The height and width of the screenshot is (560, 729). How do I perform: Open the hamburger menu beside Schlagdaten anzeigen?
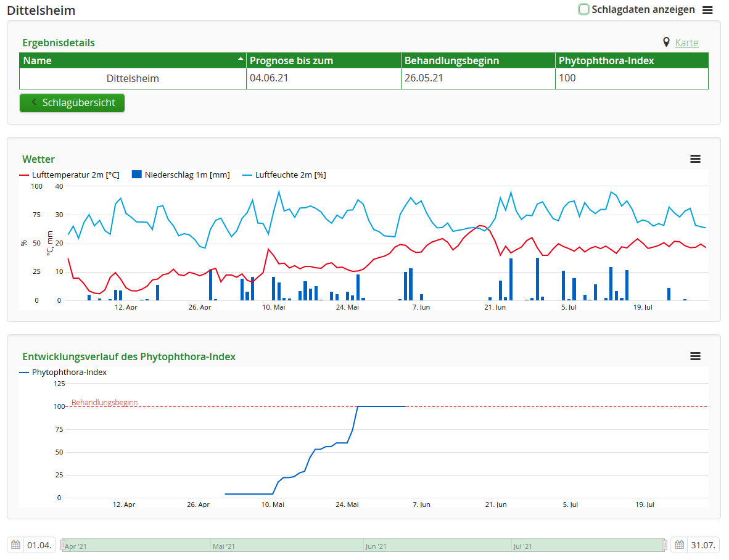point(707,10)
